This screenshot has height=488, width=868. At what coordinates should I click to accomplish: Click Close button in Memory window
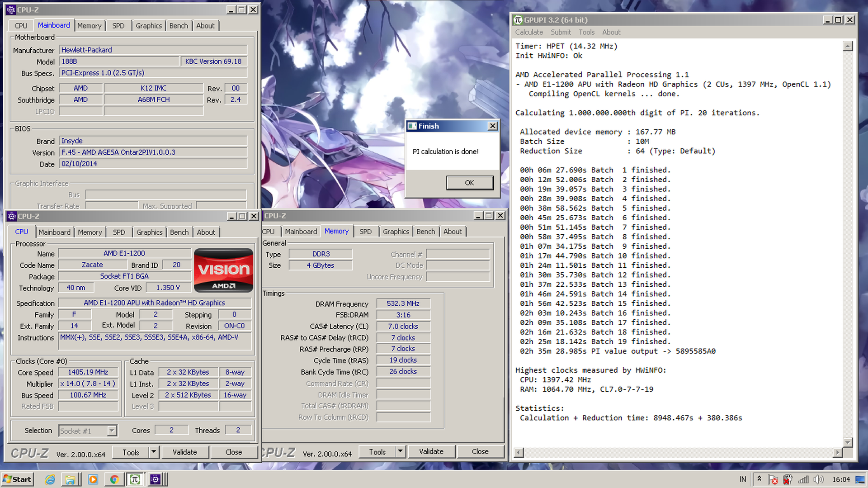point(480,452)
